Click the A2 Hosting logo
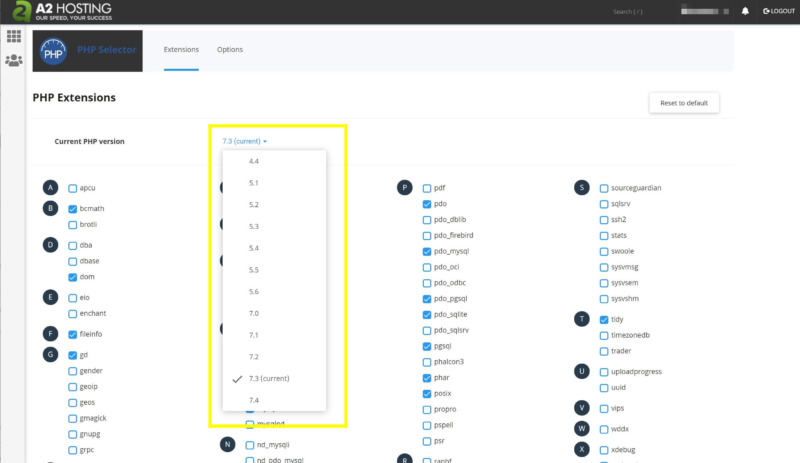Screen dimensions: 800x463 (x=62, y=12)
